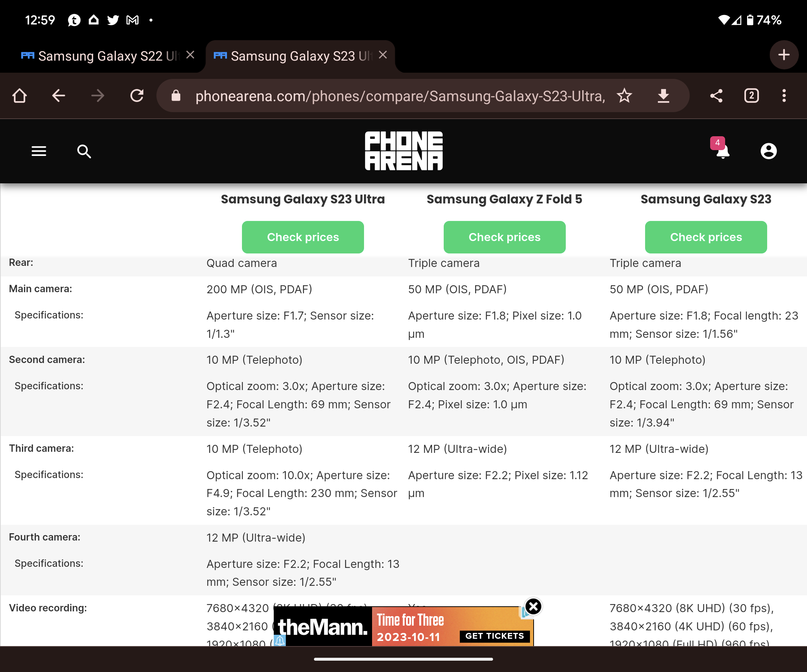Tap the browser home icon
The width and height of the screenshot is (807, 672).
(x=20, y=96)
